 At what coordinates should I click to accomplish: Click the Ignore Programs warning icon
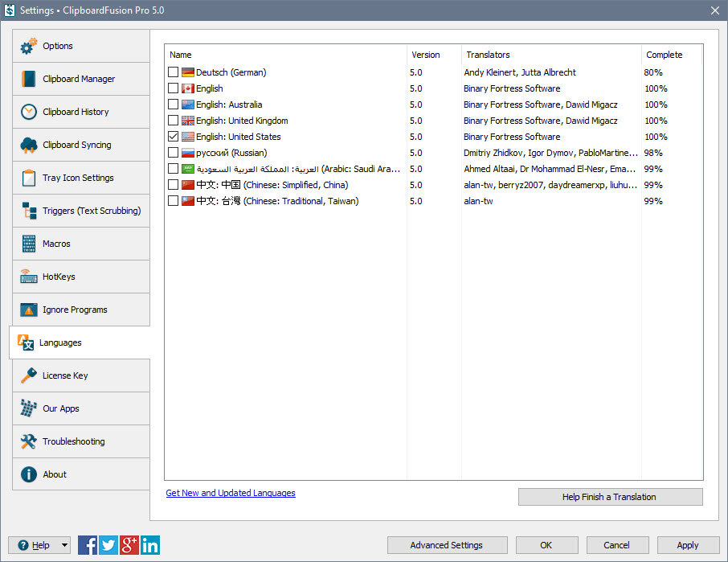[29, 310]
